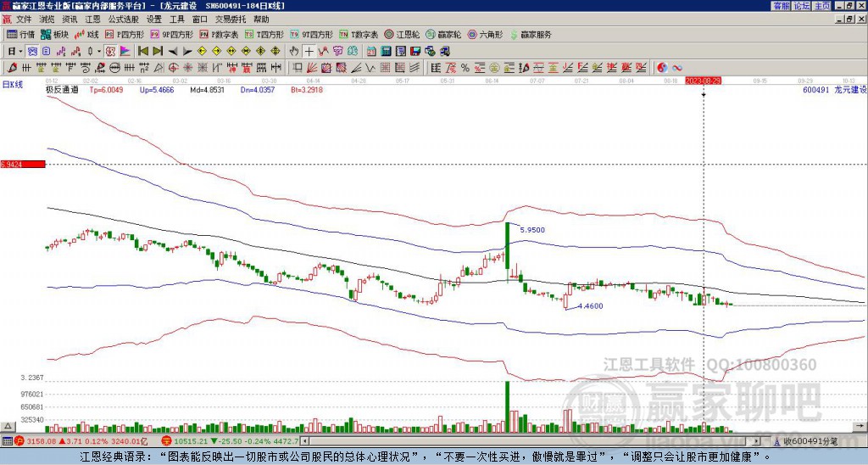Click the first yellow diamond arrow icon
The width and height of the screenshot is (868, 465).
click(202, 52)
